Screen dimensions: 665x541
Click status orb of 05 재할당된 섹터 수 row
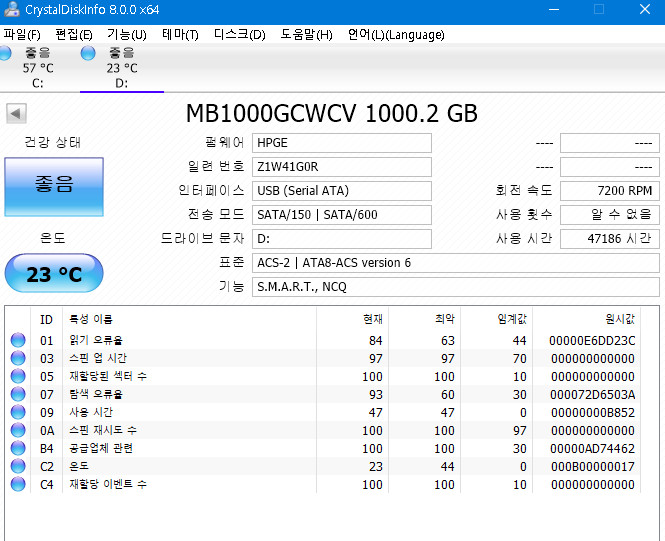pyautogui.click(x=18, y=376)
